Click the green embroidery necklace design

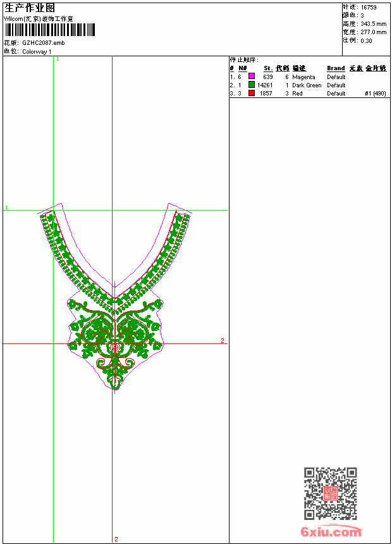coord(115,298)
